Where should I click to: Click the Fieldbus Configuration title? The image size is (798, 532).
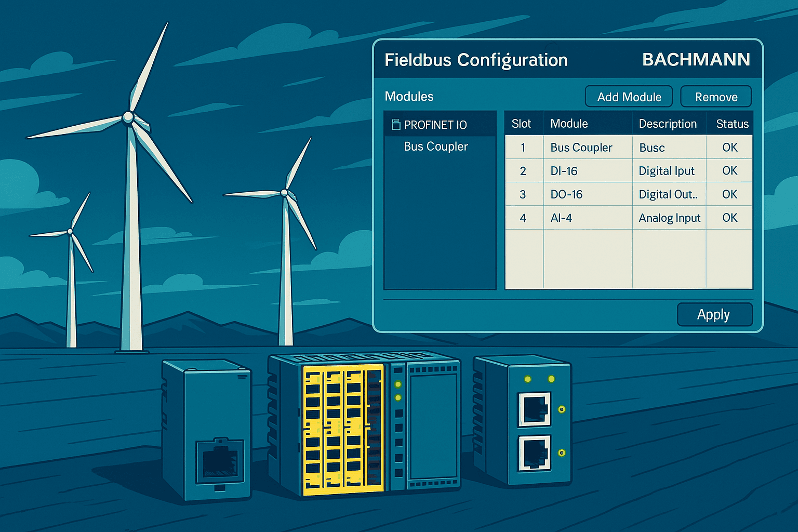[x=476, y=60]
